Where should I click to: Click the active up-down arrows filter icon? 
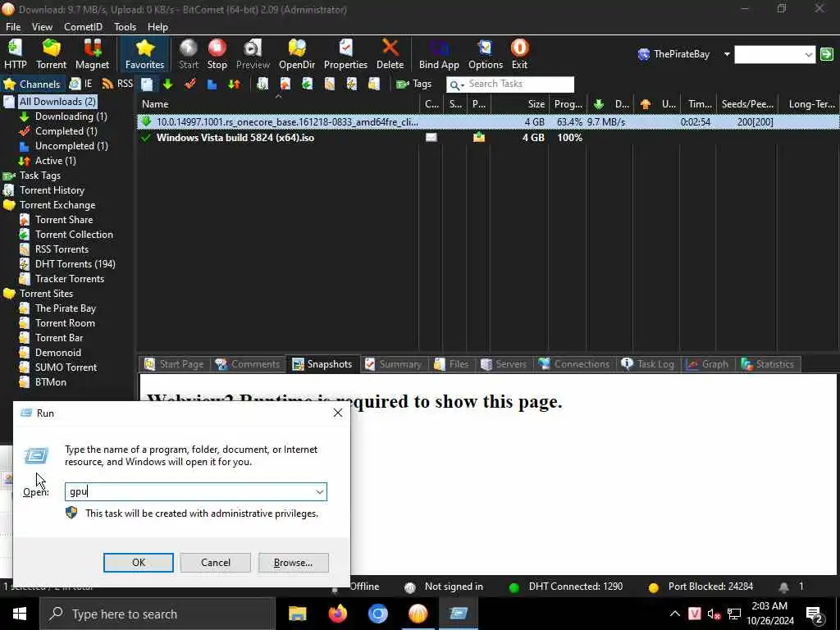click(234, 84)
